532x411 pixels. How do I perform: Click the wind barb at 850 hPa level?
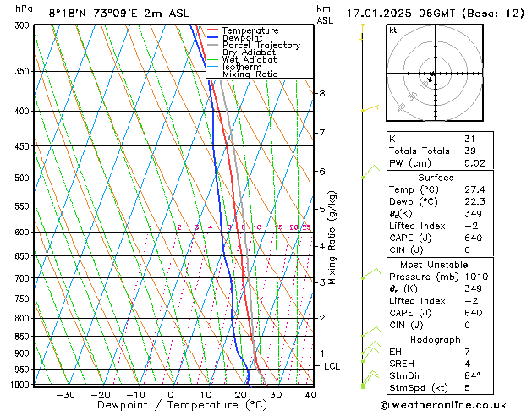point(371,332)
